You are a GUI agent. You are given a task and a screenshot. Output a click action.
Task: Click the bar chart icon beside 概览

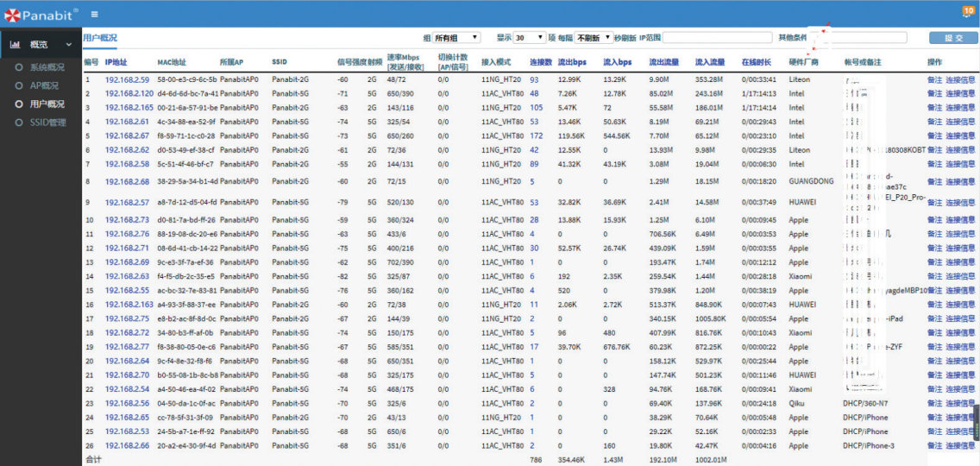[15, 44]
